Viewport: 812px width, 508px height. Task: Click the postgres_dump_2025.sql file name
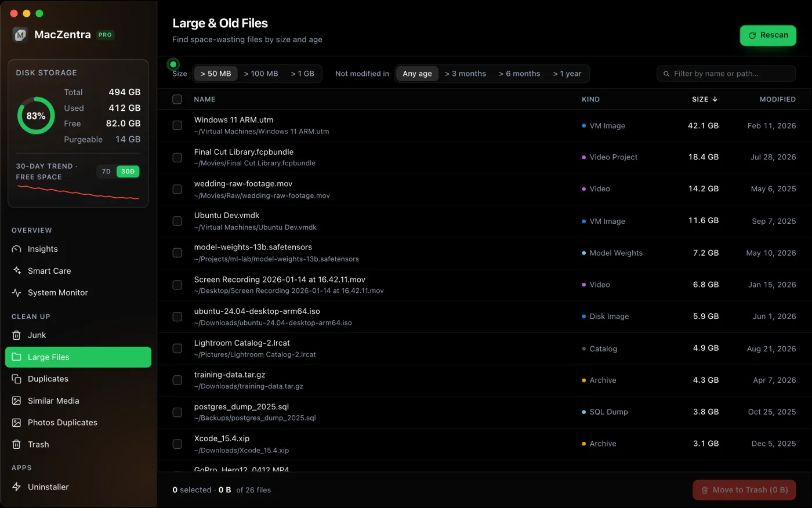point(241,407)
